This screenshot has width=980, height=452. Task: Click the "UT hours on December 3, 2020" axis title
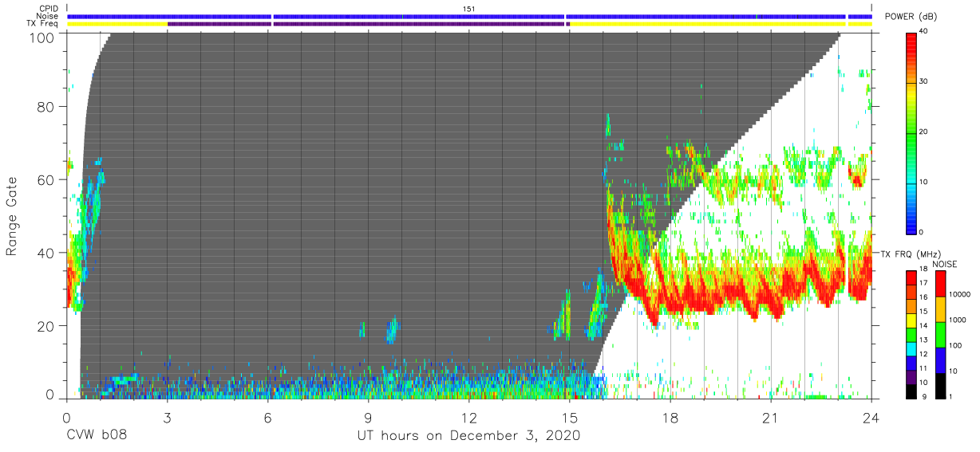468,436
